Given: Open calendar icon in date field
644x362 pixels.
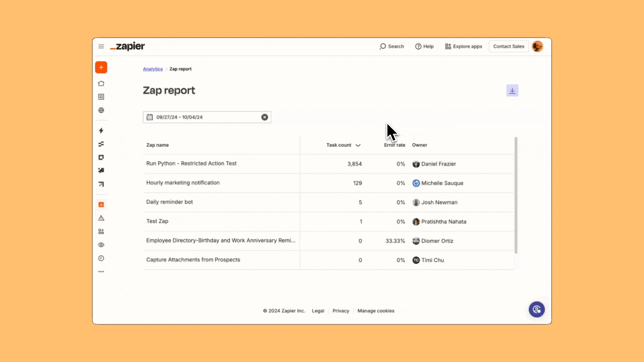Looking at the screenshot, I should point(149,117).
